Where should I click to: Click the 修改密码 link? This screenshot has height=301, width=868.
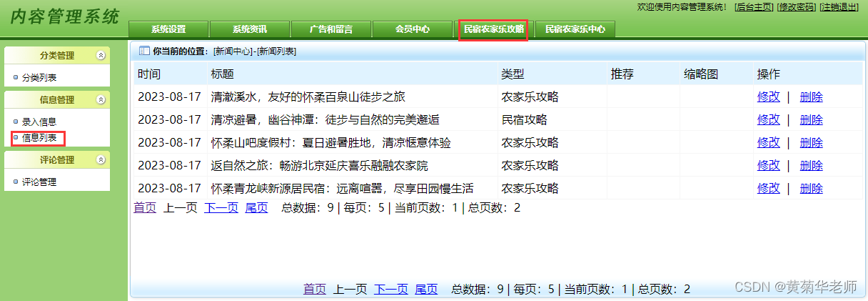(797, 7)
